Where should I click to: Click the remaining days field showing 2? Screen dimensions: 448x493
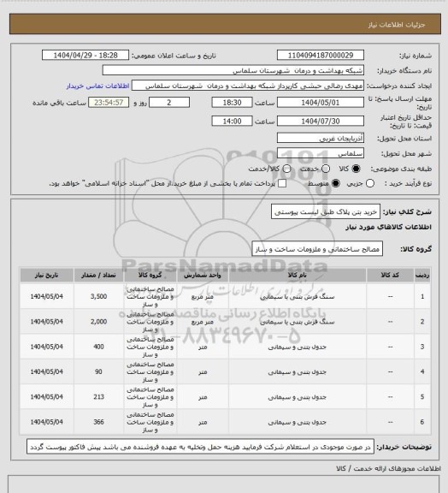pos(169,103)
